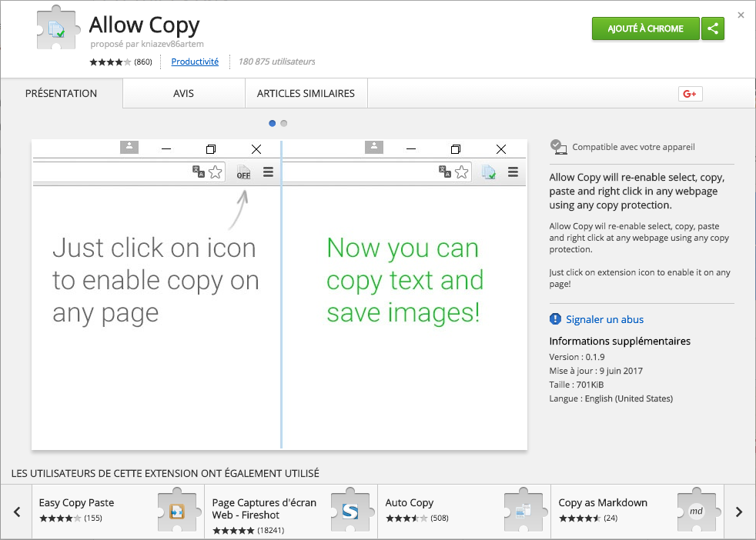Click 'Mise à jour : 9 juin 2017' text
This screenshot has width=756, height=540.
point(596,371)
